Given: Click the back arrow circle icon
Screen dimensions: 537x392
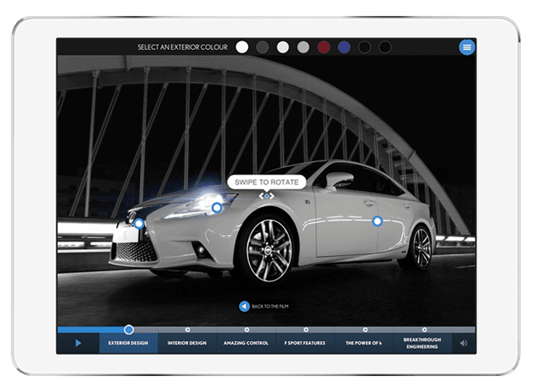Looking at the screenshot, I should pos(244,306).
